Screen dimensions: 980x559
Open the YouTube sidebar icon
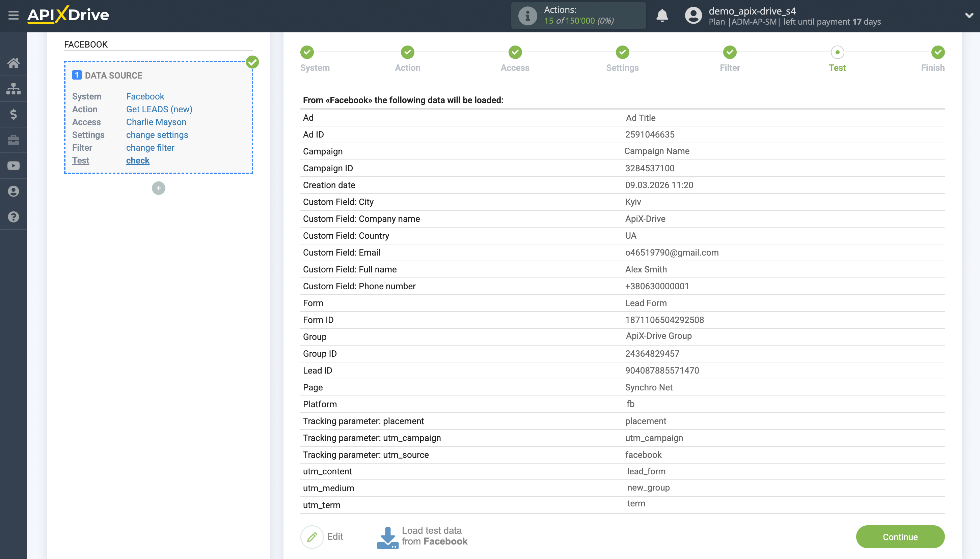pyautogui.click(x=14, y=166)
